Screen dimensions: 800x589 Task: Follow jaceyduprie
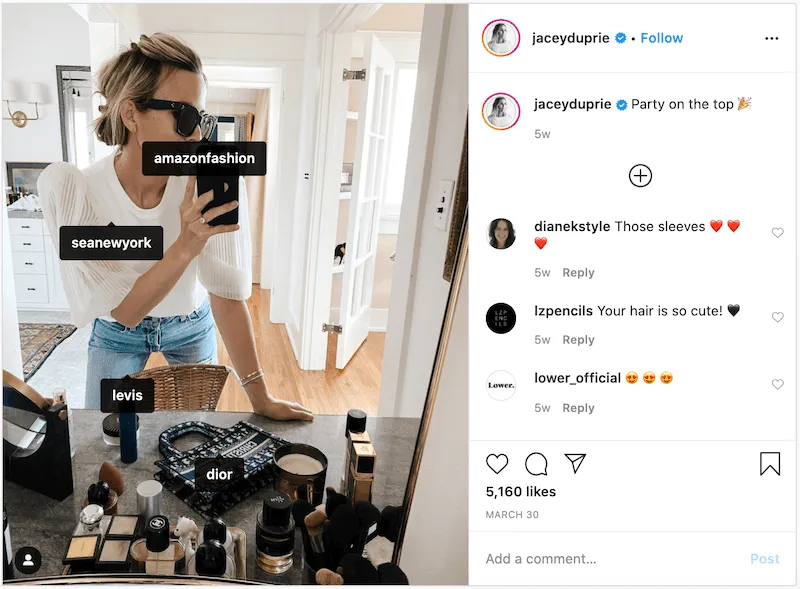pyautogui.click(x=661, y=38)
